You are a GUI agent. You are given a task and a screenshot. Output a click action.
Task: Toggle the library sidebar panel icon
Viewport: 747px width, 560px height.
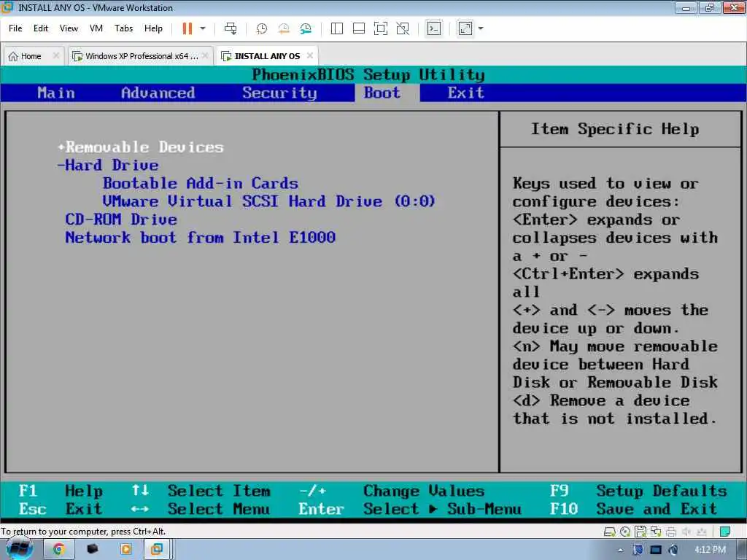pyautogui.click(x=337, y=28)
